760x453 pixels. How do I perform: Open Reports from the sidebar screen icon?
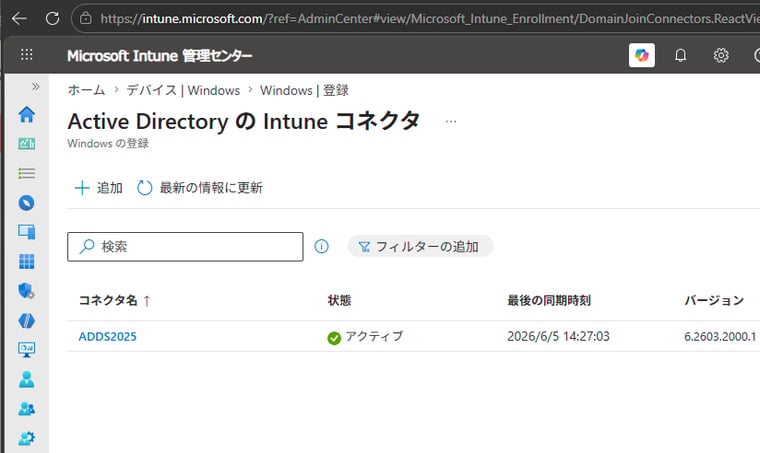(27, 350)
